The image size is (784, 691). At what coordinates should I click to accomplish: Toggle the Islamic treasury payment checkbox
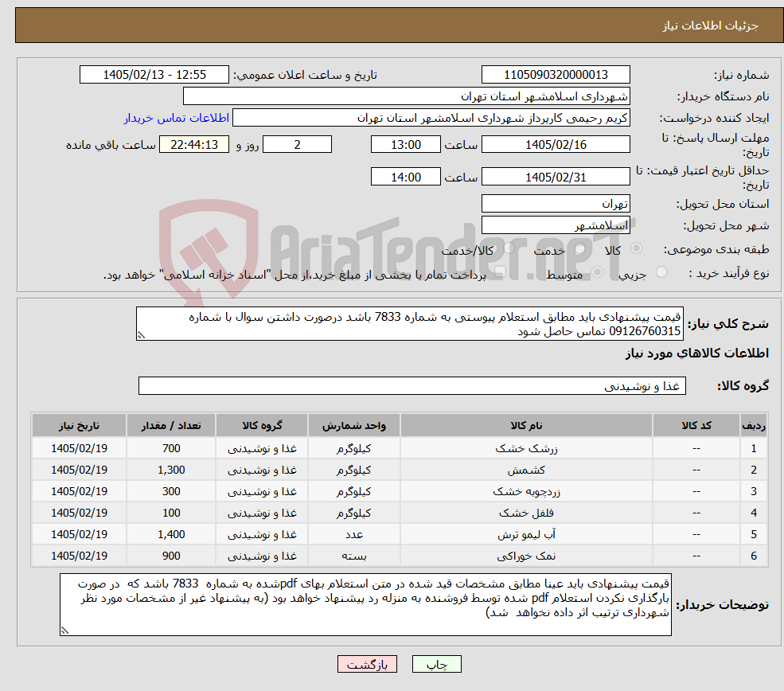tap(499, 272)
